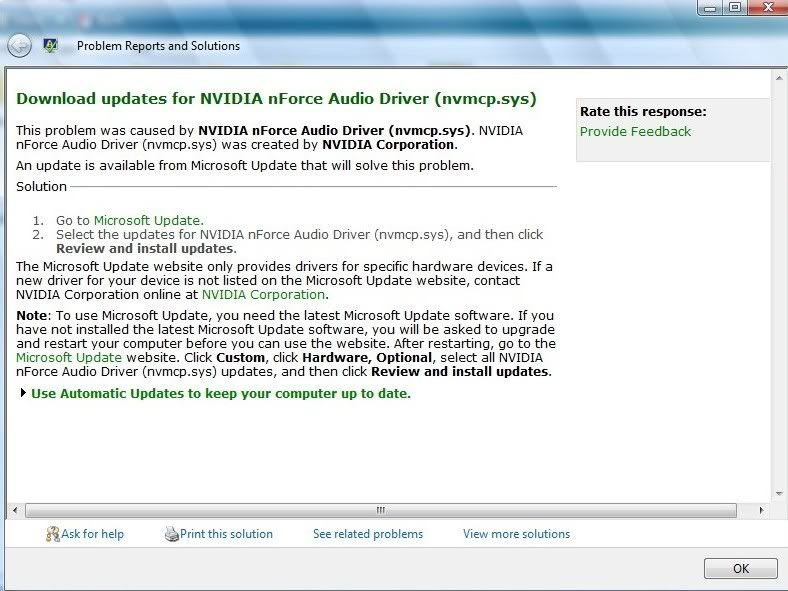
Task: Expand Use Automatic Updates section triangle
Action: [x=23, y=392]
